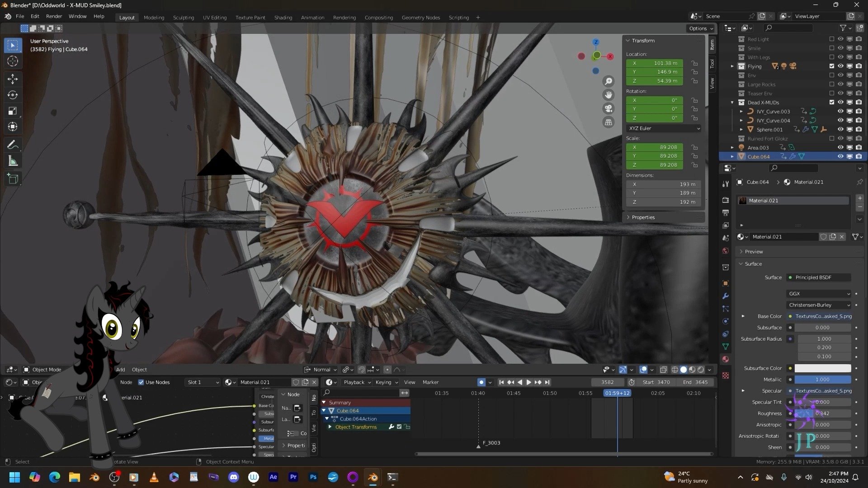
Task: Open the Marker menu in the timeline
Action: [x=430, y=382]
